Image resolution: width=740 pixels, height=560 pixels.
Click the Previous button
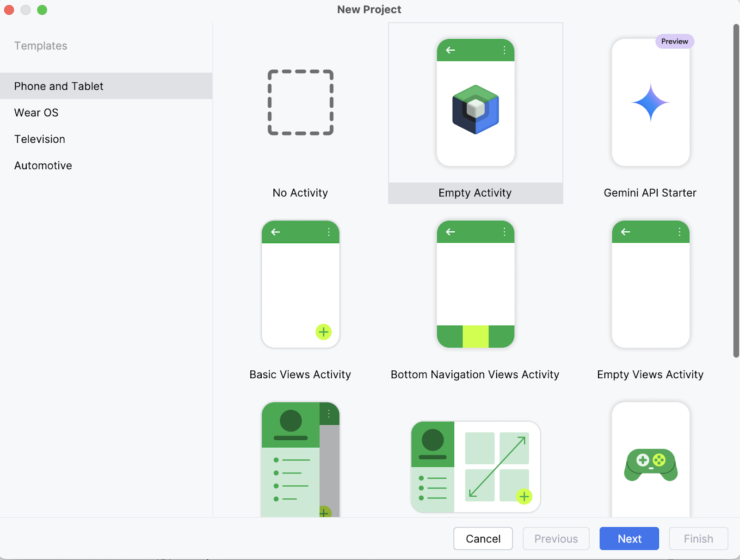[555, 538]
